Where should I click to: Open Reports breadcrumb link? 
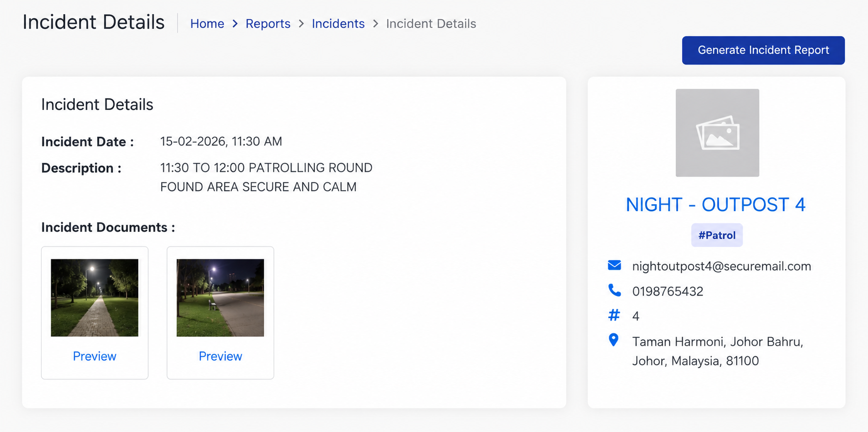[x=268, y=23]
